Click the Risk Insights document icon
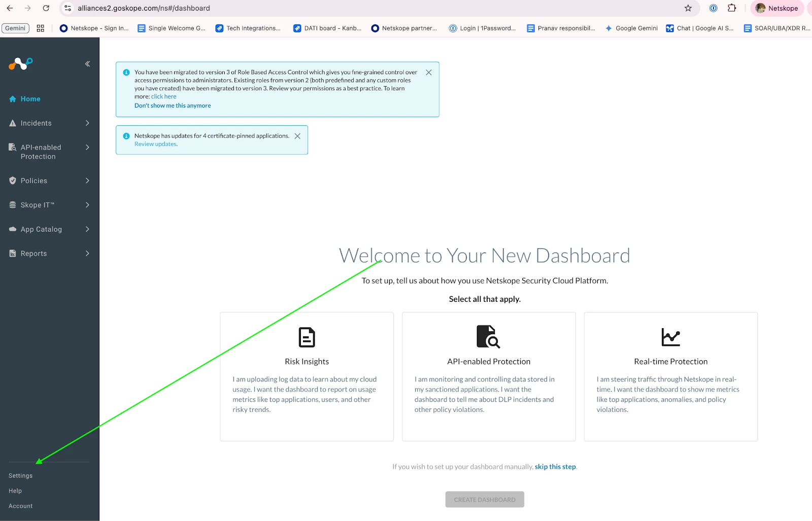 coord(307,337)
